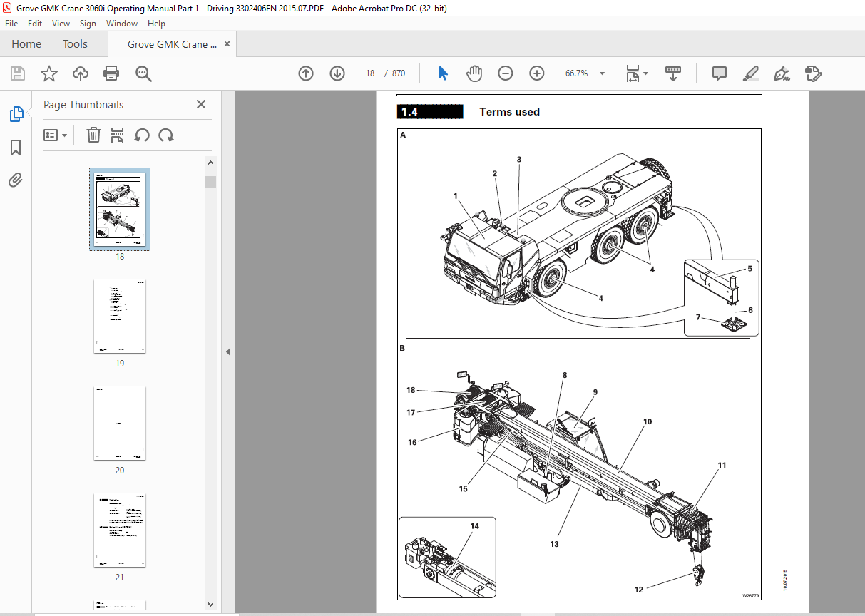The image size is (865, 616).
Task: Go to the next page arrow
Action: coord(337,73)
